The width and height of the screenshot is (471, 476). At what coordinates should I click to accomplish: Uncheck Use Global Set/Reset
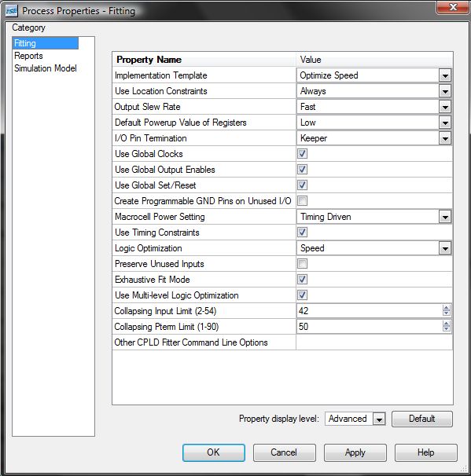[302, 185]
